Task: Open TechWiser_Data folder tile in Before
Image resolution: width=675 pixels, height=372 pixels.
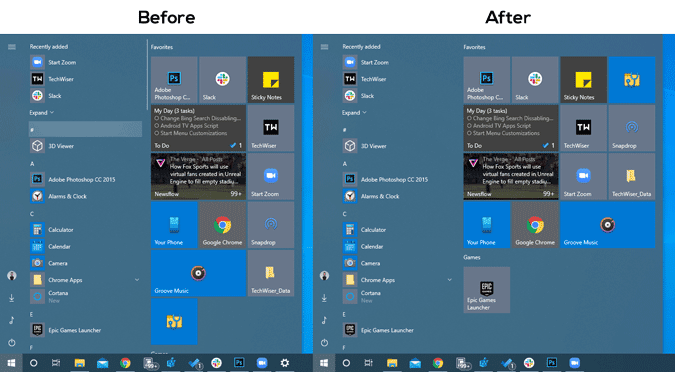Action: coord(271,273)
